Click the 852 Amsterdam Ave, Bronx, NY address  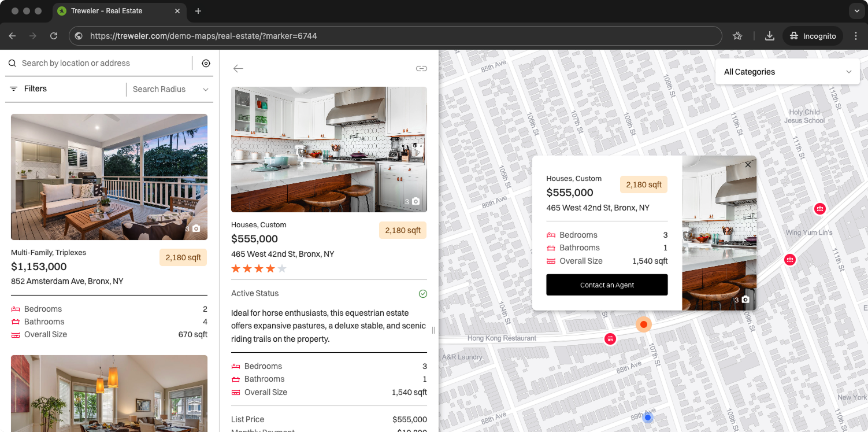[67, 281]
